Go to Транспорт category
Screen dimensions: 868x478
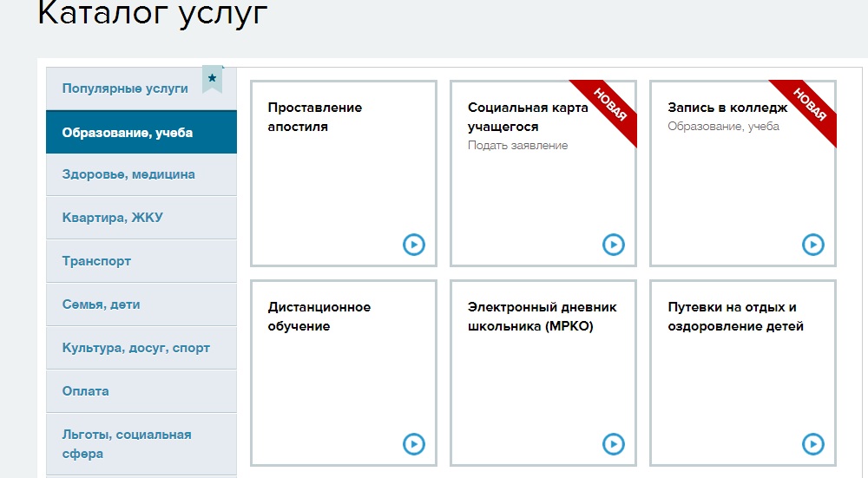pos(96,261)
